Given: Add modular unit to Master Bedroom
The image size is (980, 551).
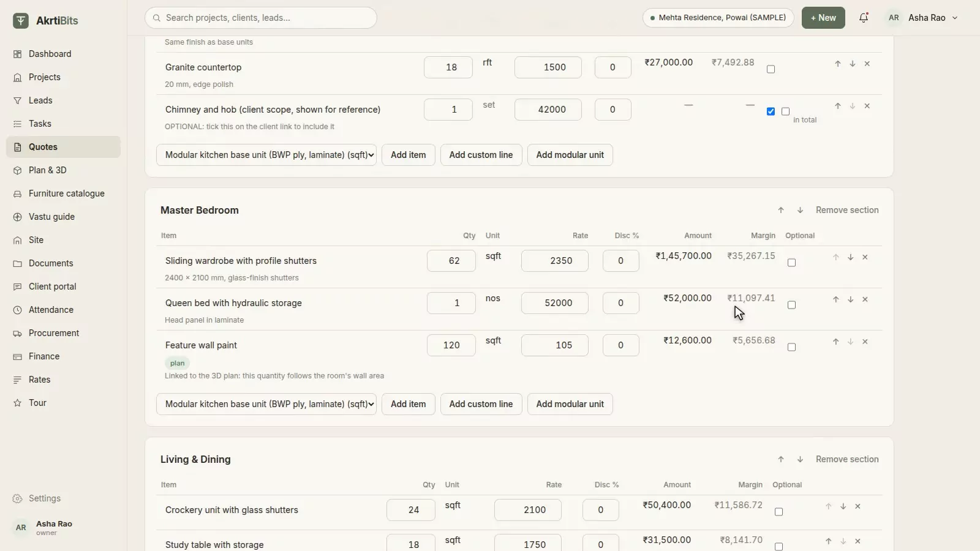Looking at the screenshot, I should click(570, 404).
